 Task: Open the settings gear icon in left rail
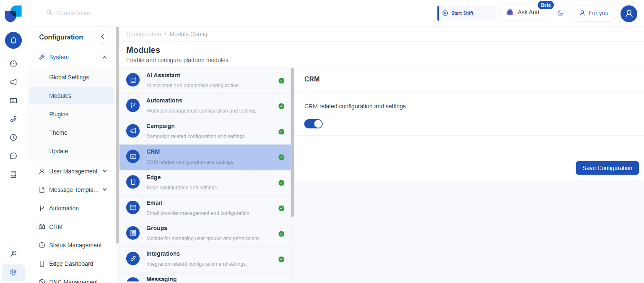click(13, 272)
